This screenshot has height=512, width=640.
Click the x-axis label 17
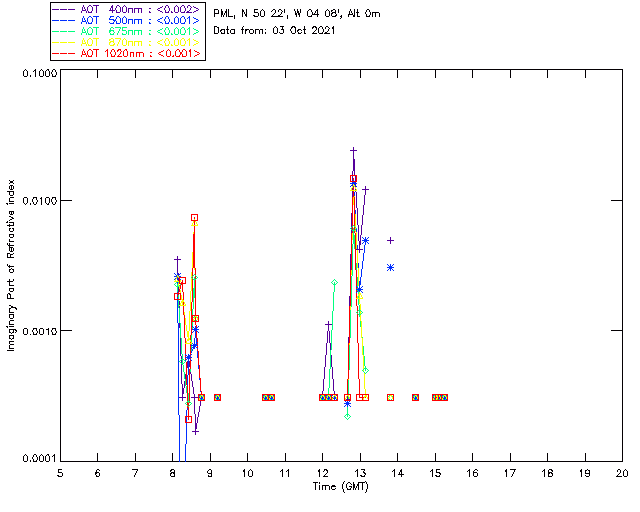tap(510, 473)
